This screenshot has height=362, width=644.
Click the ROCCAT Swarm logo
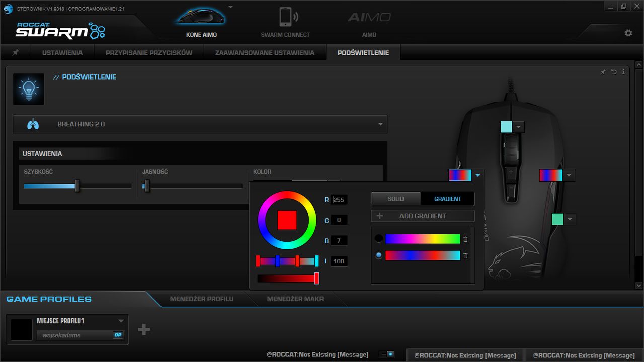coord(60,30)
